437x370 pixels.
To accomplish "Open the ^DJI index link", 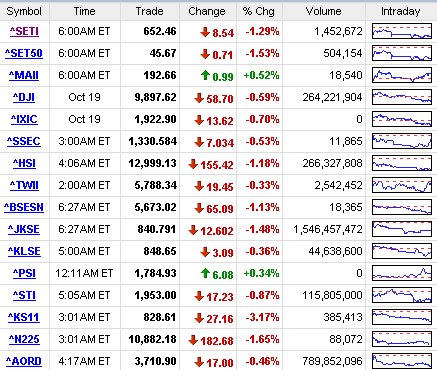I will (x=24, y=97).
